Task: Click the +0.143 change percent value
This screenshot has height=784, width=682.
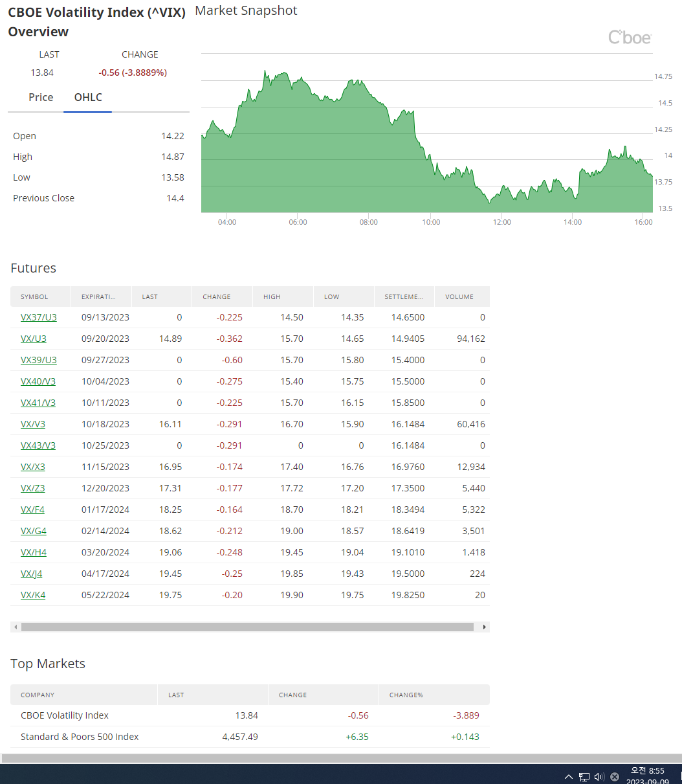Action: click(x=465, y=737)
